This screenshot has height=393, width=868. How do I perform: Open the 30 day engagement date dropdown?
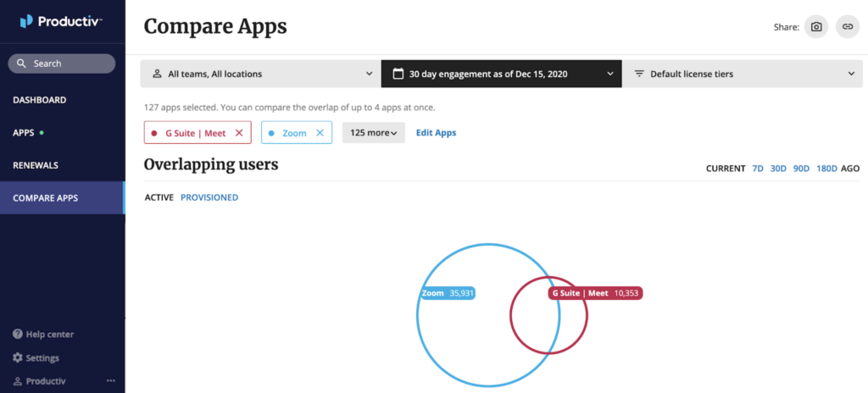502,74
